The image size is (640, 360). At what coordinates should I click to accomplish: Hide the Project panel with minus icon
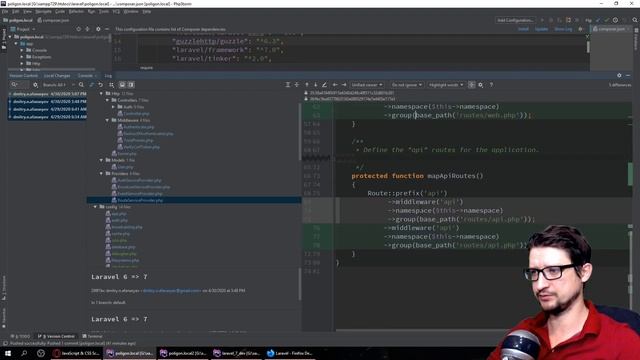tap(107, 29)
